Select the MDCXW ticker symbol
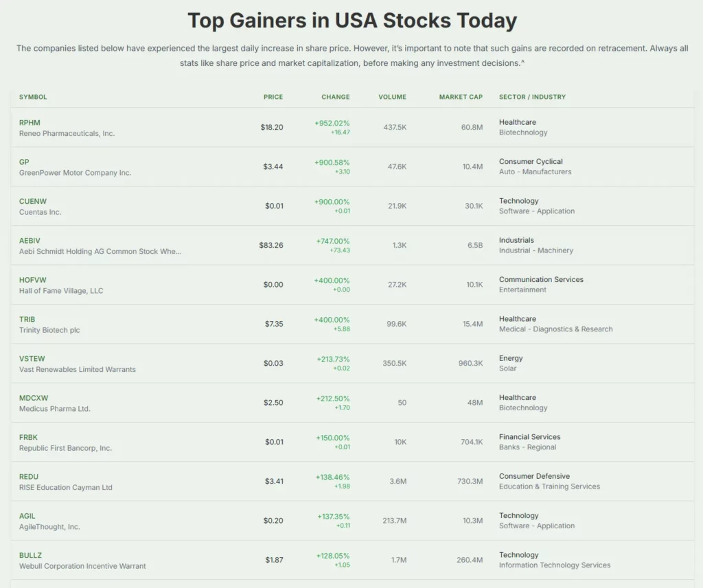703x588 pixels. pos(34,398)
